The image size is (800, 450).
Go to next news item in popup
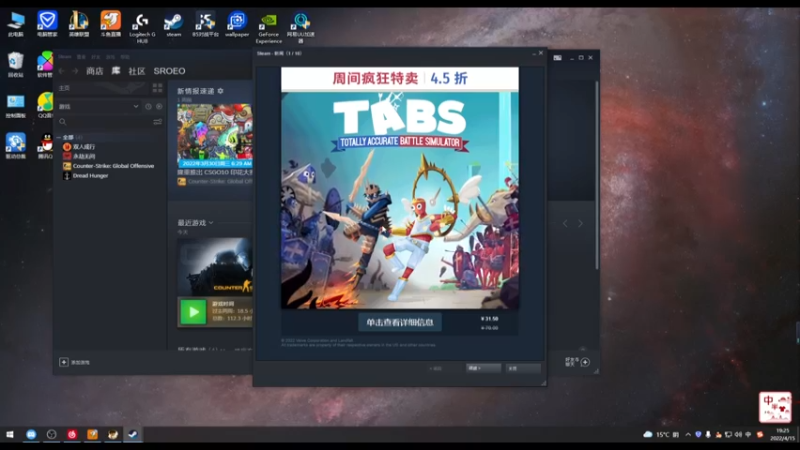pos(483,368)
